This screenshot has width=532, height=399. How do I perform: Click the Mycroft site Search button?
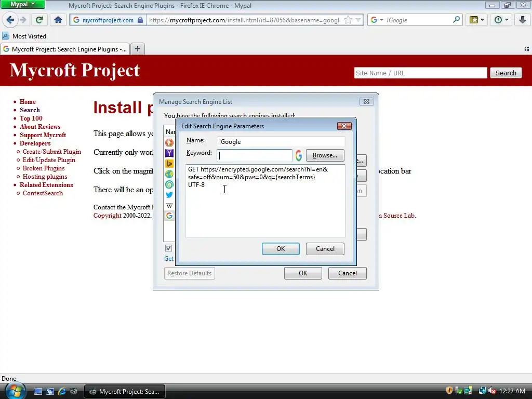point(506,73)
